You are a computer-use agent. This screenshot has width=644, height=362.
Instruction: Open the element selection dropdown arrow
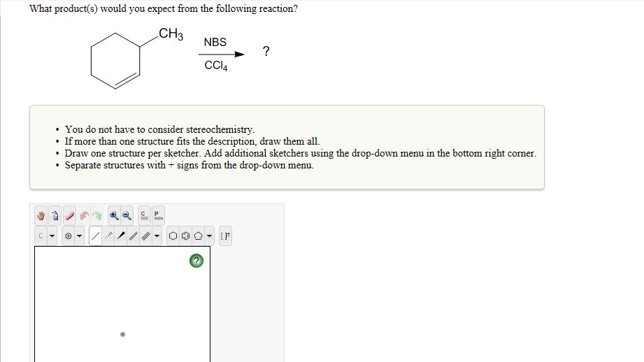[x=52, y=236]
